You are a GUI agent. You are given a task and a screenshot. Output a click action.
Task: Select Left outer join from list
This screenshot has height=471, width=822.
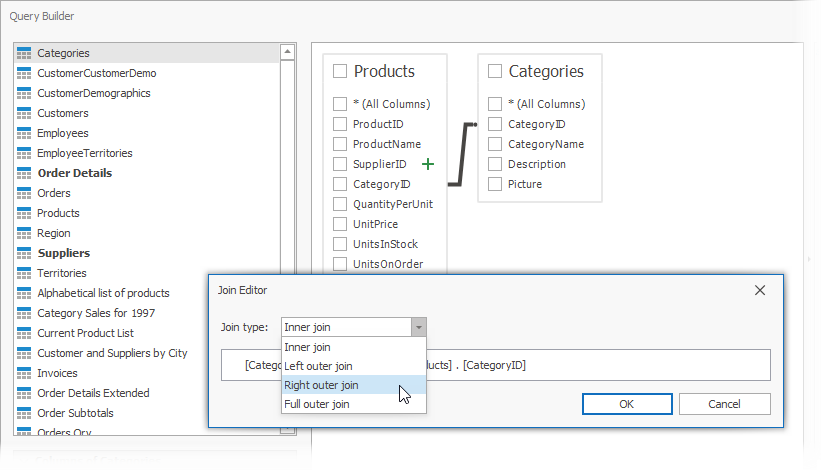318,366
